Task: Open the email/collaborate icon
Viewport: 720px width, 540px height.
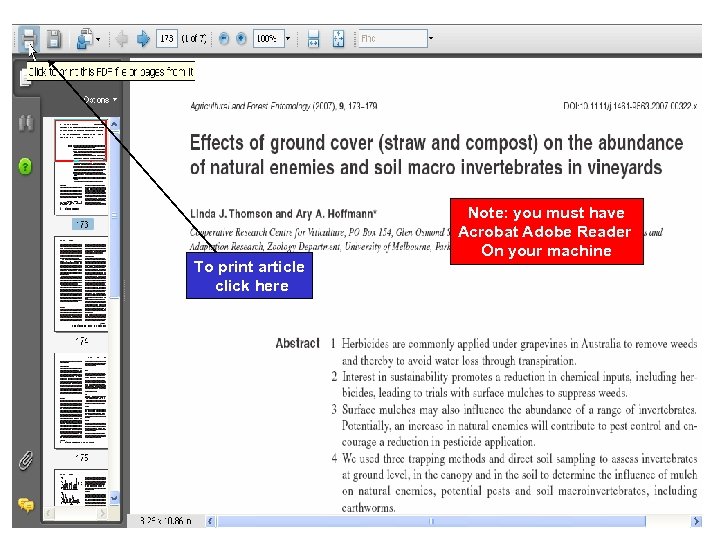Action: point(84,39)
